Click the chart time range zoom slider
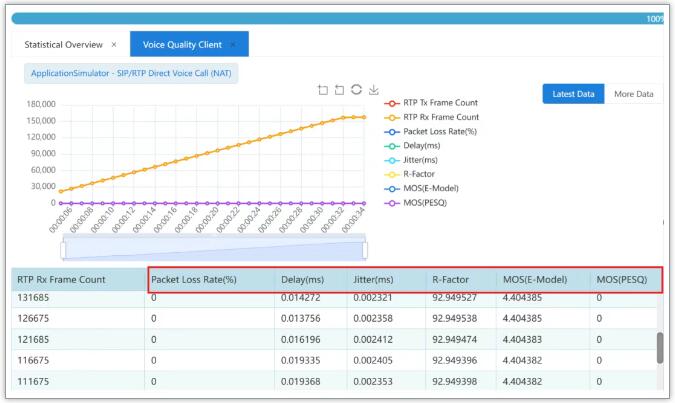 [214, 248]
